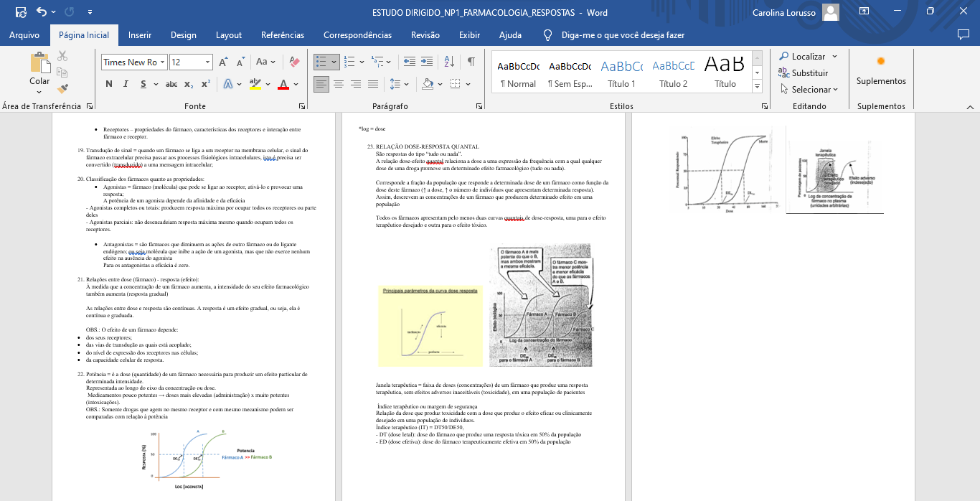The image size is (980, 501).
Task: Increase paragraph indent
Action: point(426,62)
